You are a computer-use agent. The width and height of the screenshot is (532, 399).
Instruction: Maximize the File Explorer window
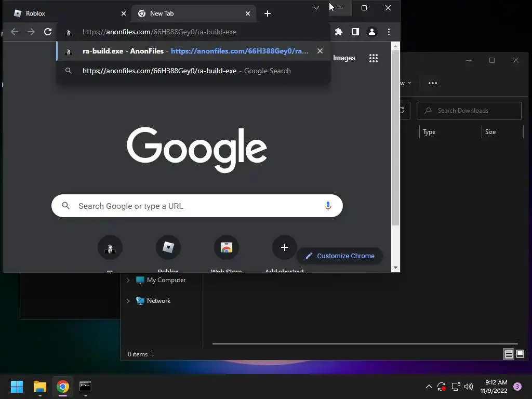pyautogui.click(x=492, y=61)
